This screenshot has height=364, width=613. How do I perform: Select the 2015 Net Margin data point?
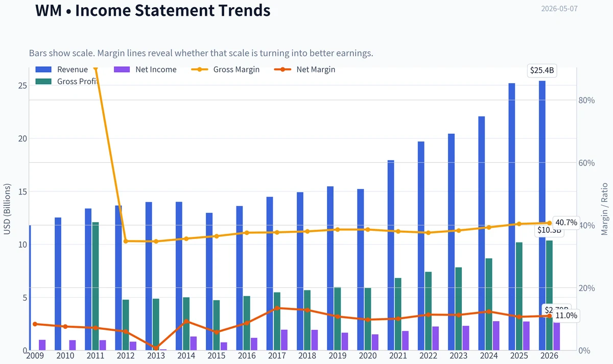point(217,332)
